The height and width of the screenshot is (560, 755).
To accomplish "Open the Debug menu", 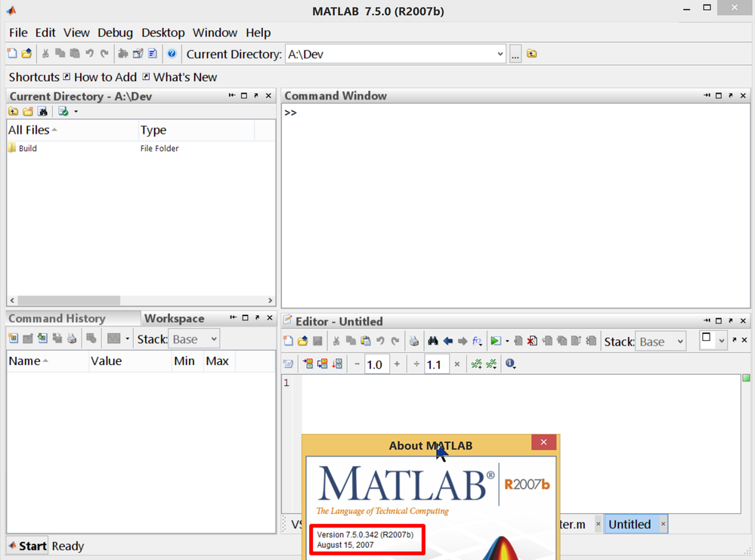I will [115, 32].
